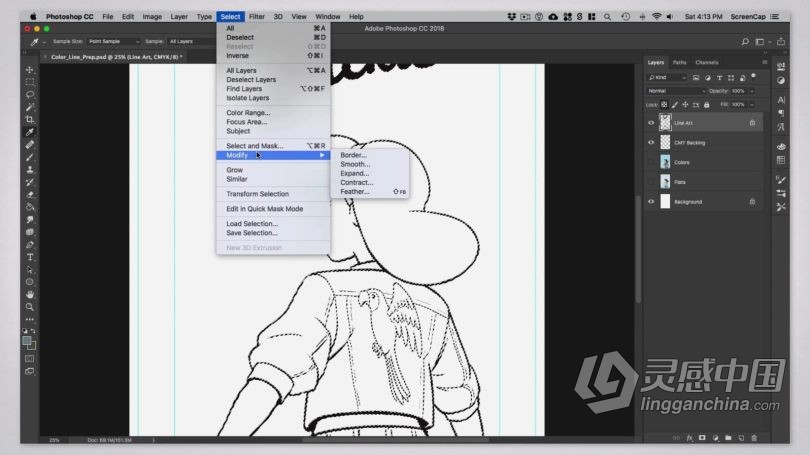
Task: Open the Opacity slider dropdown arrow
Action: 752,91
